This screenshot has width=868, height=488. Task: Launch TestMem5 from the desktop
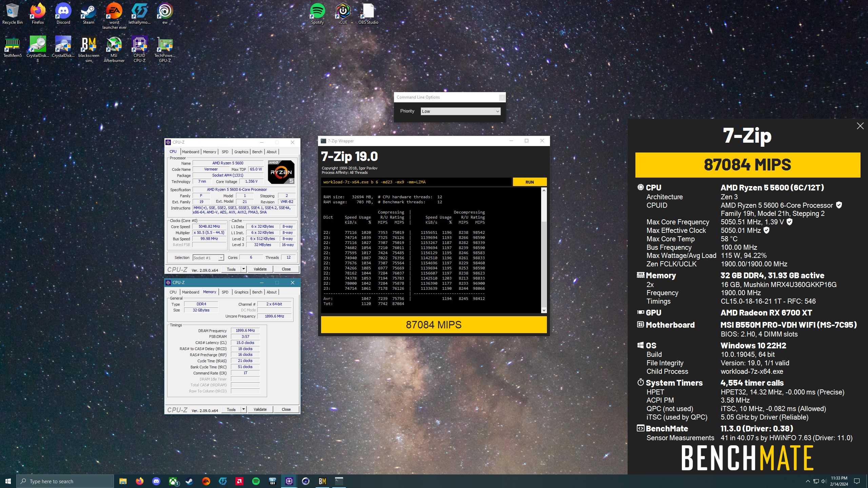click(x=13, y=47)
